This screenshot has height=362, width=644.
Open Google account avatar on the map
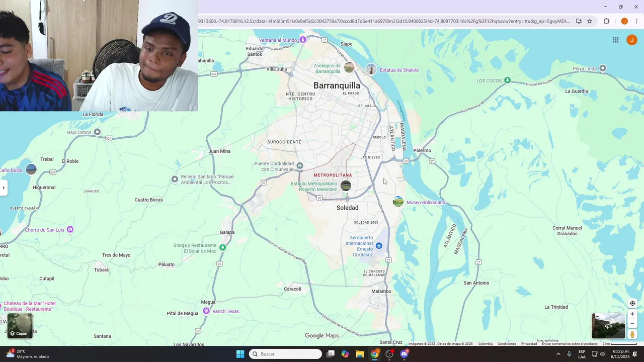point(631,40)
